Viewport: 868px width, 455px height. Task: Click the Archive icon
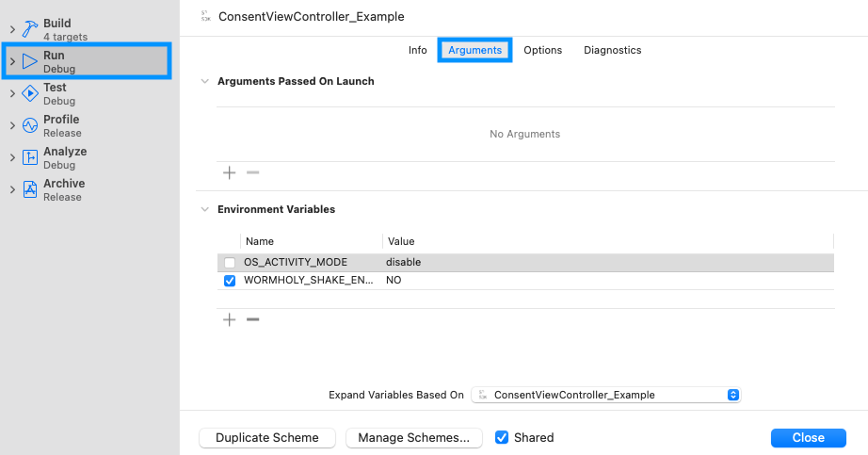click(x=30, y=189)
